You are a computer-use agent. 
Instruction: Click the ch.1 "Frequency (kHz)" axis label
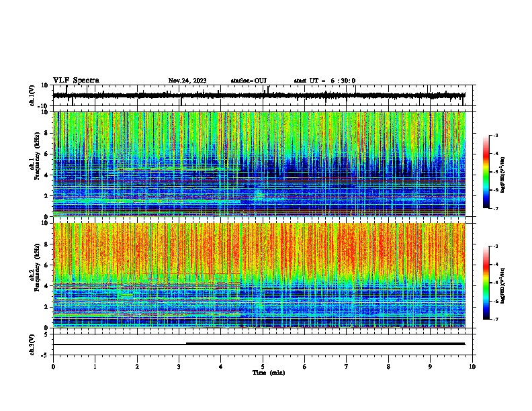point(37,156)
